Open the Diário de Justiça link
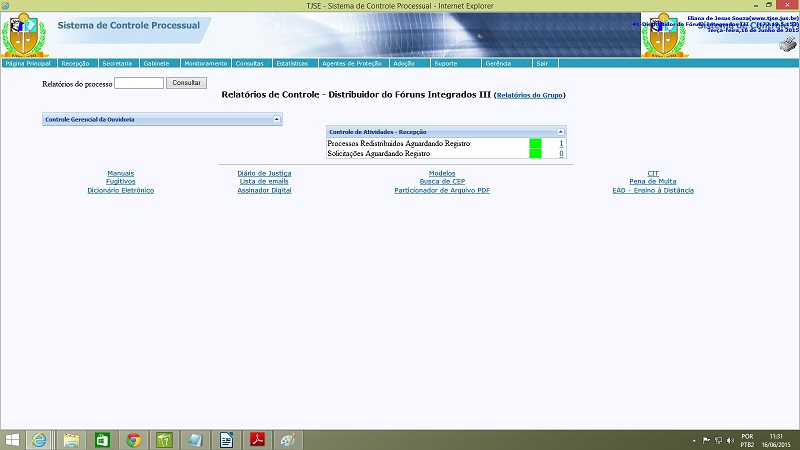 (264, 173)
